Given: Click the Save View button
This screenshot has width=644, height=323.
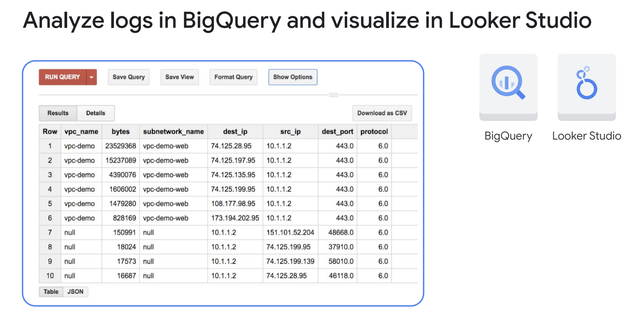Looking at the screenshot, I should [x=180, y=77].
